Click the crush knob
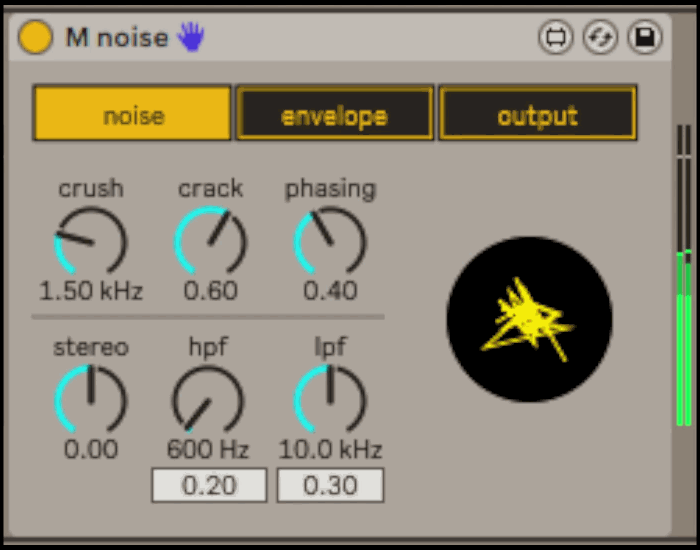Image resolution: width=700 pixels, height=550 pixels. 90,241
